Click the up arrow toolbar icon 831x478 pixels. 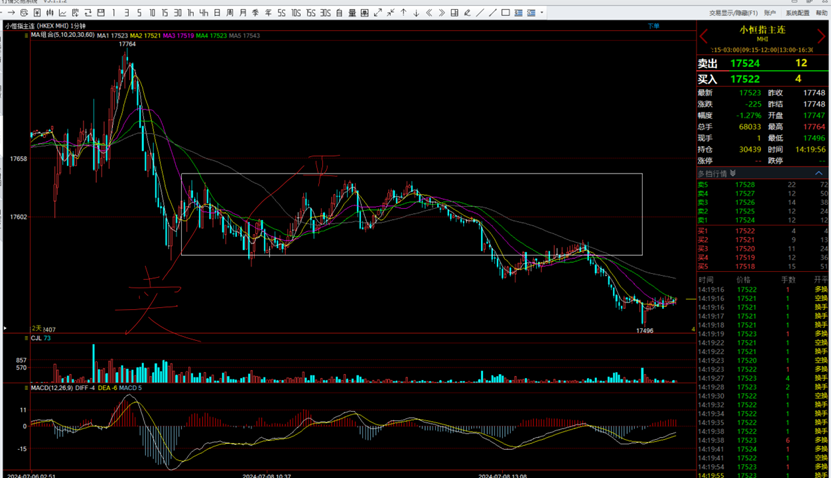(x=403, y=13)
